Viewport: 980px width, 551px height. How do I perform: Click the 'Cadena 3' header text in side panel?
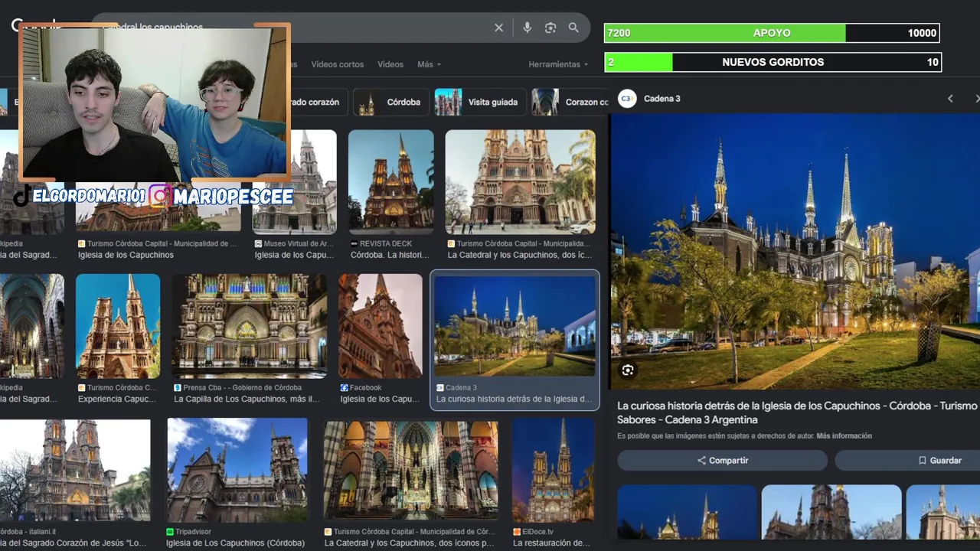[x=662, y=99]
